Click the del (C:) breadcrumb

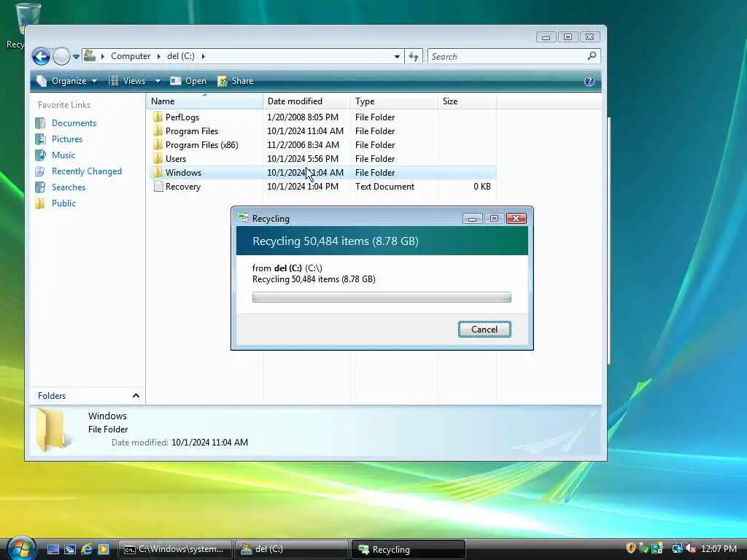point(181,56)
